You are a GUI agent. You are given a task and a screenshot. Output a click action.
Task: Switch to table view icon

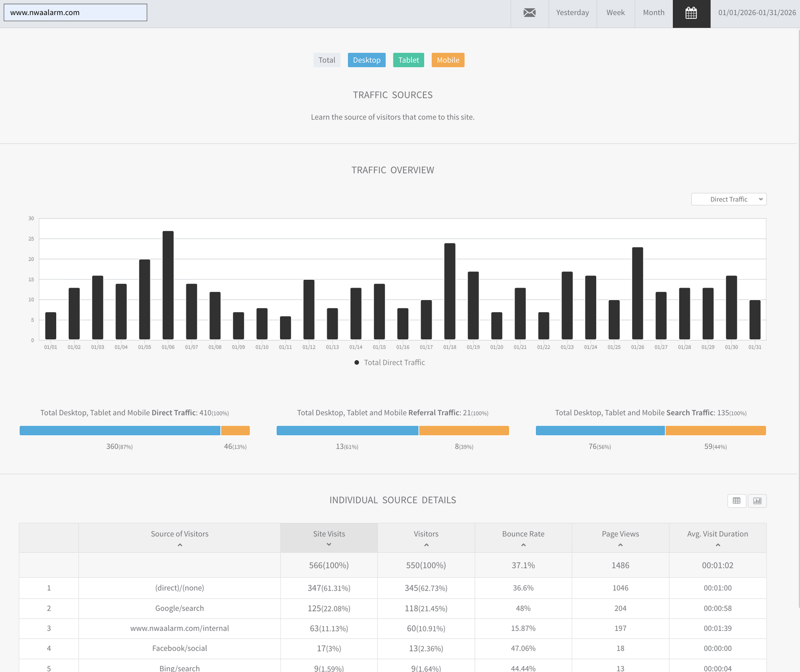tap(736, 501)
